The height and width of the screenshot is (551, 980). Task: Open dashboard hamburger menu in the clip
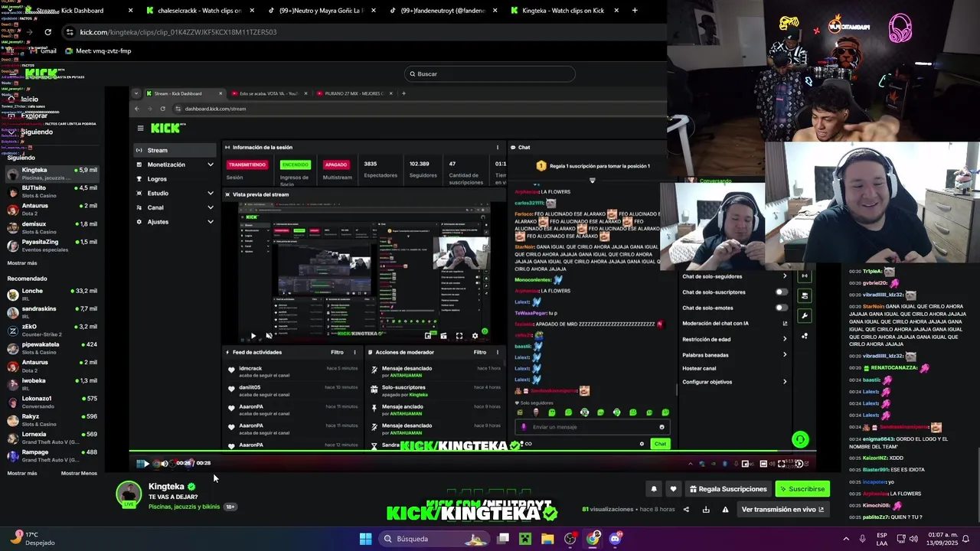point(140,129)
